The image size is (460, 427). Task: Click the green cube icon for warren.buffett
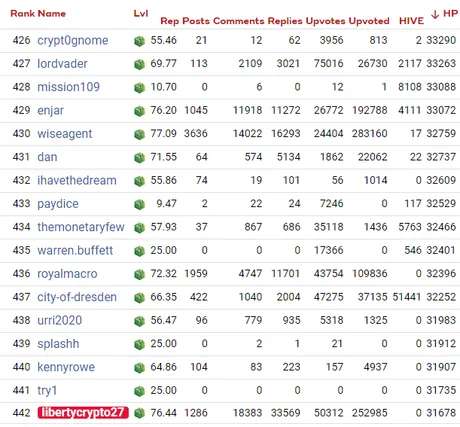(x=139, y=251)
